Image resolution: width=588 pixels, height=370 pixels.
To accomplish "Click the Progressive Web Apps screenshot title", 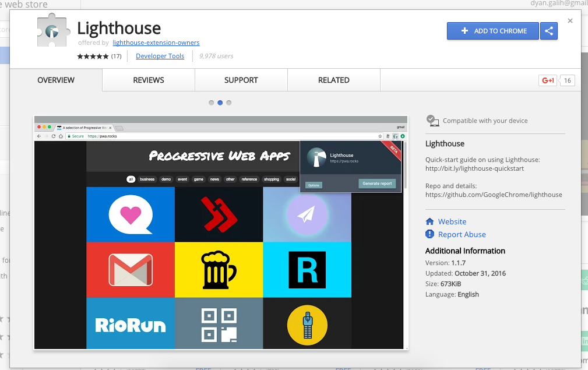I will [219, 156].
